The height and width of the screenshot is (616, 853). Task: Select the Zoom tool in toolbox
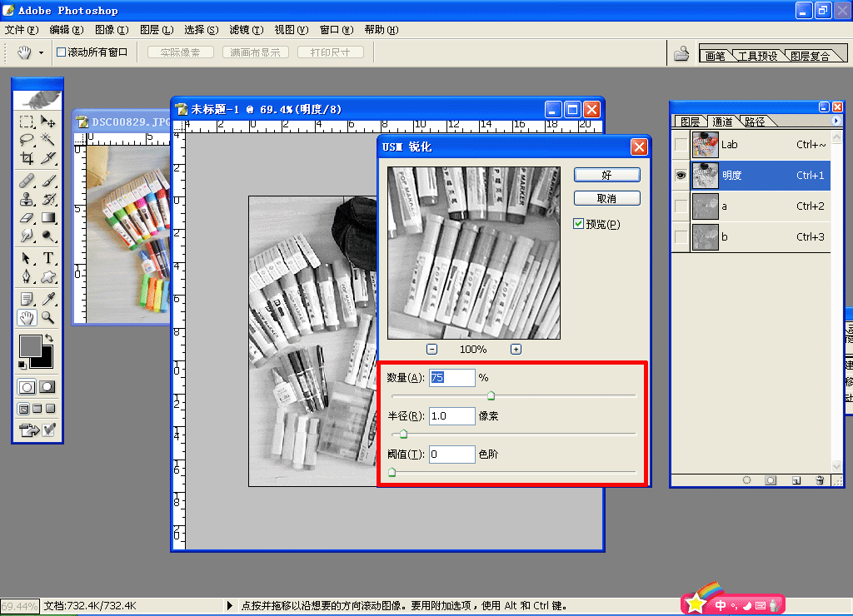tap(47, 317)
